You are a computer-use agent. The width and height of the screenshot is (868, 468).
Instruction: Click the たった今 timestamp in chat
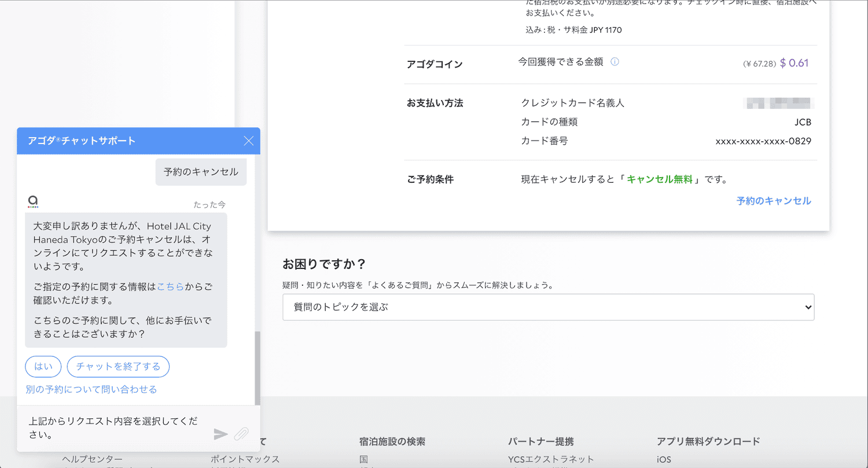(209, 205)
